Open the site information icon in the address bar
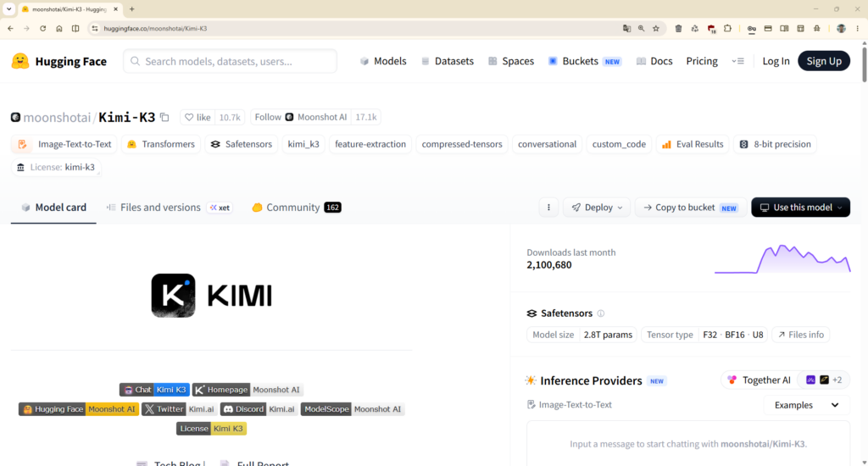Image resolution: width=868 pixels, height=466 pixels. (95, 28)
